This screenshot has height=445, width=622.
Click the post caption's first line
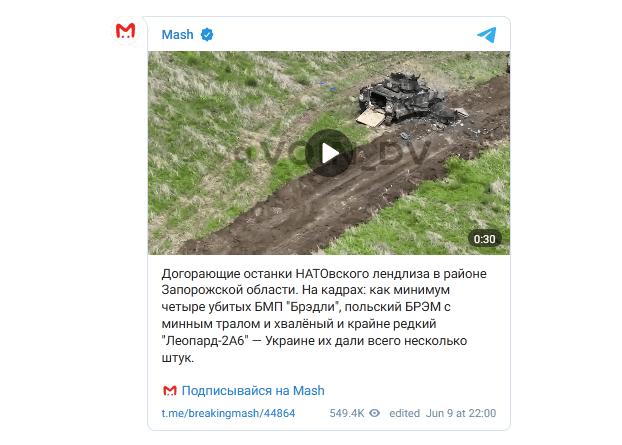point(324,274)
